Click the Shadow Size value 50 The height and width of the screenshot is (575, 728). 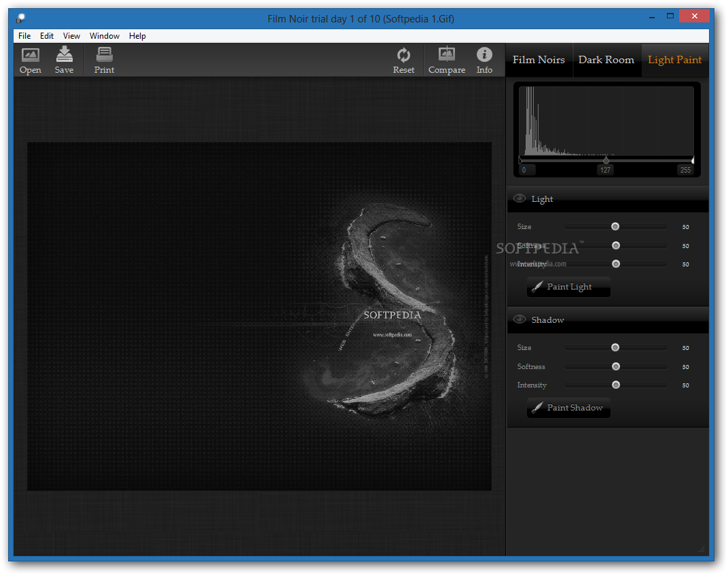[686, 348]
